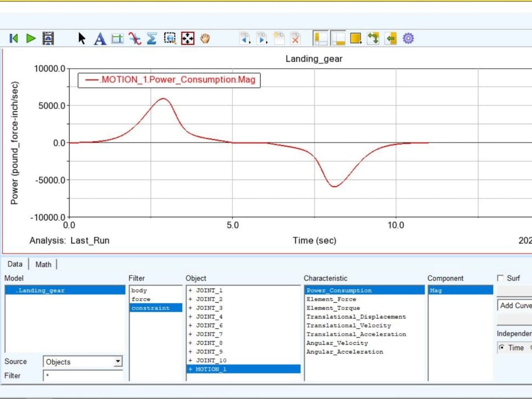Click the Filter wildcard input field
The image size is (532, 399).
pos(82,376)
